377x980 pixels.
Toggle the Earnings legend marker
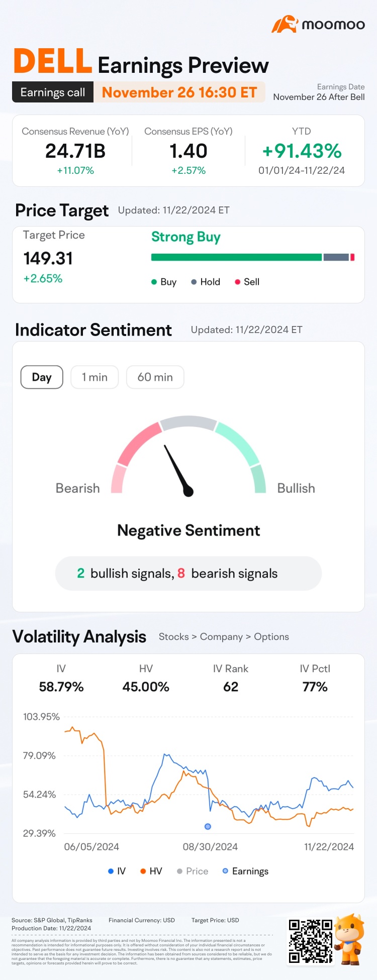click(245, 871)
